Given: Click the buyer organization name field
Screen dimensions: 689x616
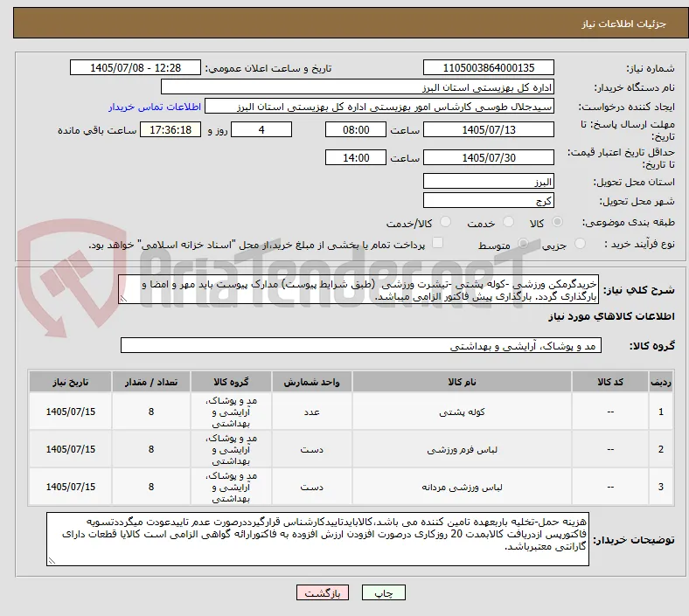Looking at the screenshot, I should pyautogui.click(x=358, y=87).
